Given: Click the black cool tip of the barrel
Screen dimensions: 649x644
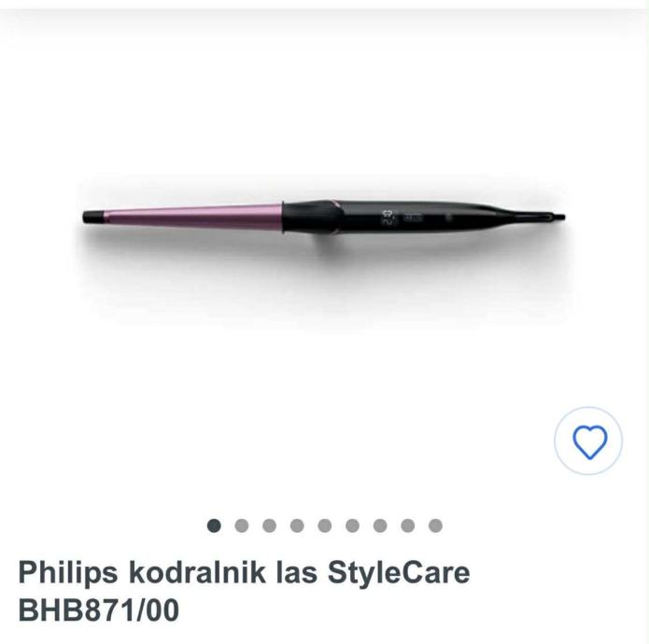Looking at the screenshot, I should [92, 217].
